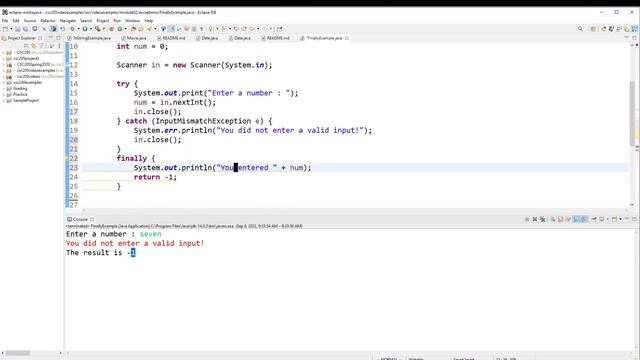The height and width of the screenshot is (360, 640).
Task: Click the Open Type toolbar icon
Action: tap(133, 29)
